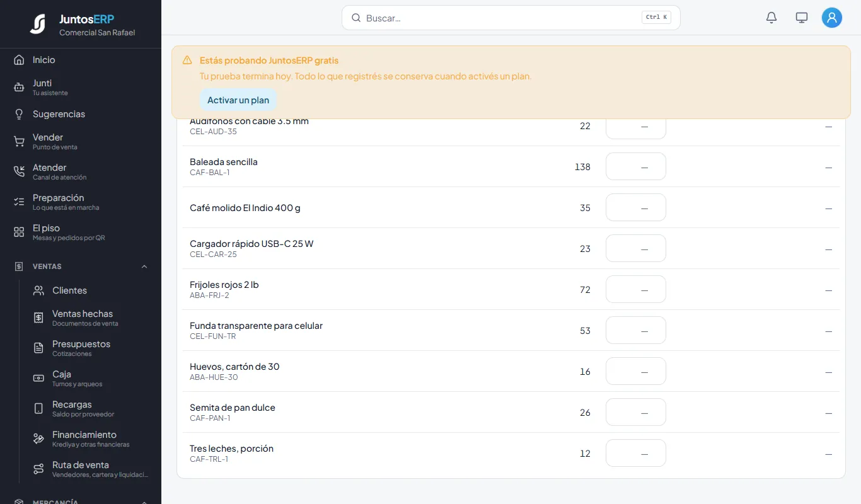This screenshot has height=504, width=861.
Task: Click the count input for Frijoles rojos 2 lb
Action: (636, 289)
